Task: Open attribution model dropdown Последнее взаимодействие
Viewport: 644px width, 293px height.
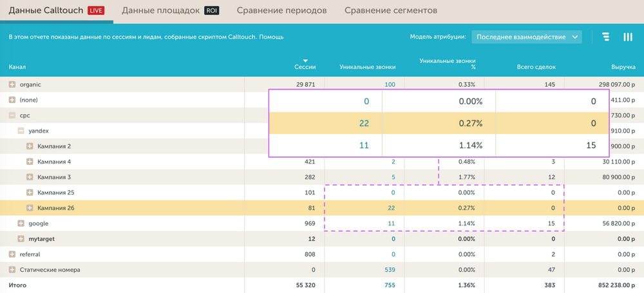Action: pos(526,37)
